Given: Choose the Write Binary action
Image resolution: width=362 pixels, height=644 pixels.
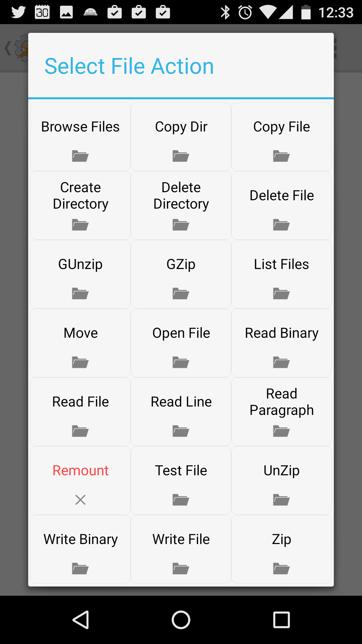Looking at the screenshot, I should 80,549.
